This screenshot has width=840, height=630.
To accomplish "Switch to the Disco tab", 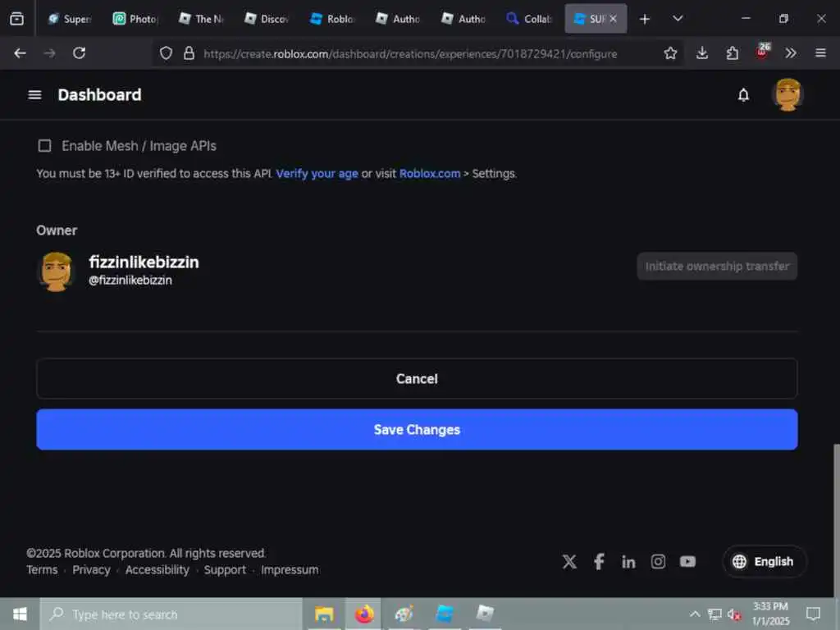I will click(267, 19).
